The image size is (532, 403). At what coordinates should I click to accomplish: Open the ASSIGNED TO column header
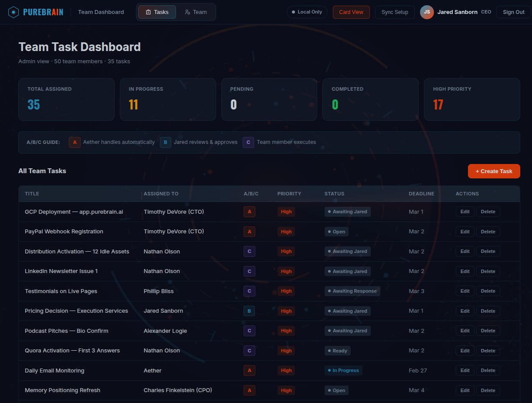click(161, 194)
